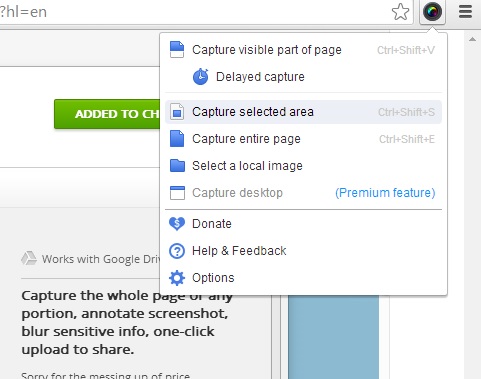Open Help & Feedback
Screen dimensions: 481x379
[303, 251]
